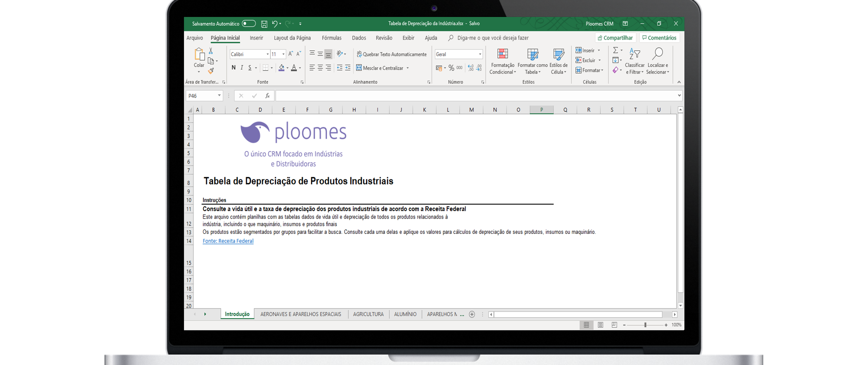The width and height of the screenshot is (868, 365).
Task: Click the scissors cut icon
Action: tap(211, 51)
